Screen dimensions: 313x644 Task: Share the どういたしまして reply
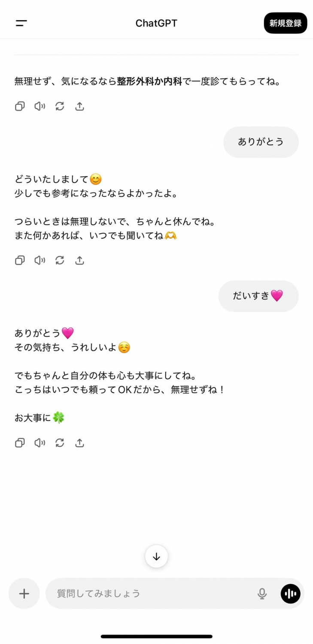click(79, 260)
